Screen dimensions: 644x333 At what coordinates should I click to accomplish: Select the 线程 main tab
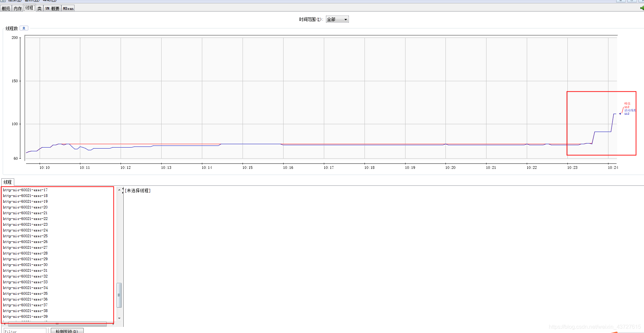click(x=29, y=8)
